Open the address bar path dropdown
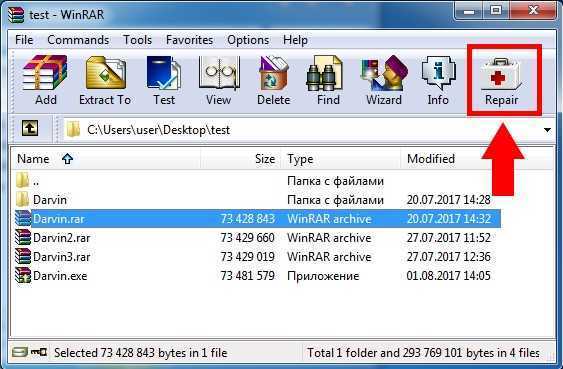Image resolution: width=563 pixels, height=369 pixels. coord(547,130)
